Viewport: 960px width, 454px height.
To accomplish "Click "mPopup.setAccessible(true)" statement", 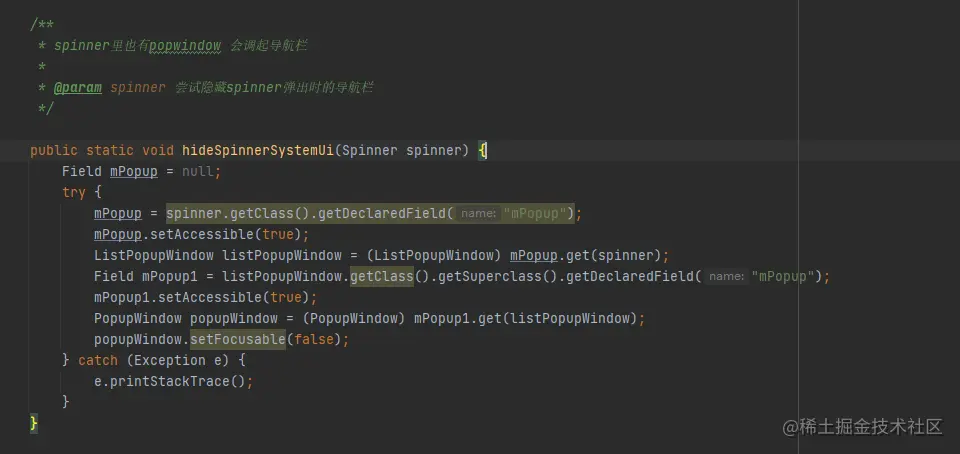I will coord(198,234).
